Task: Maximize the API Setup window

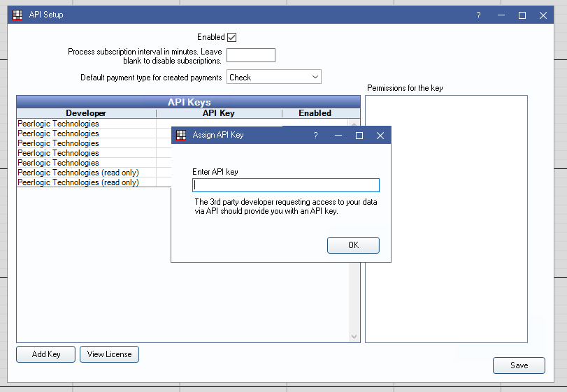Action: 522,15
